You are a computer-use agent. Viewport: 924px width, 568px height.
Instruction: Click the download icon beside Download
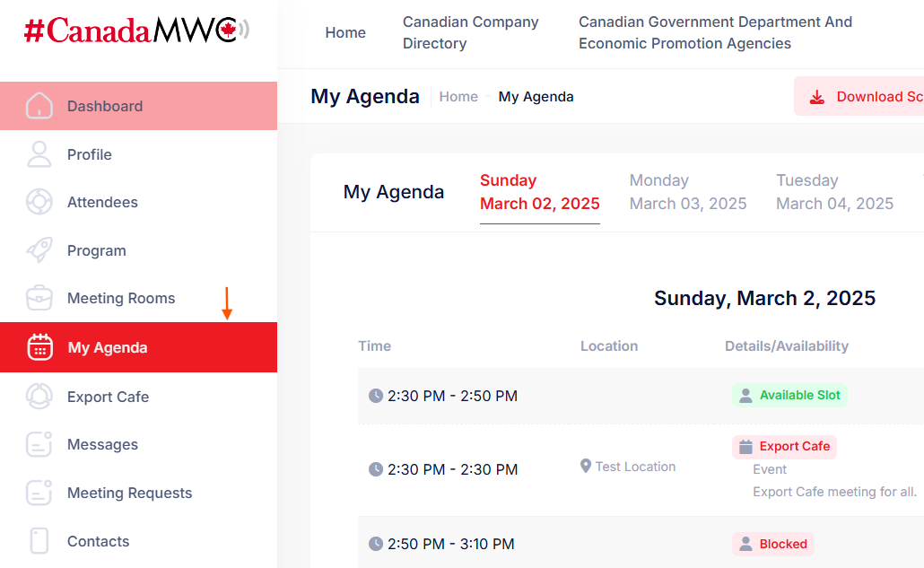[x=817, y=97]
